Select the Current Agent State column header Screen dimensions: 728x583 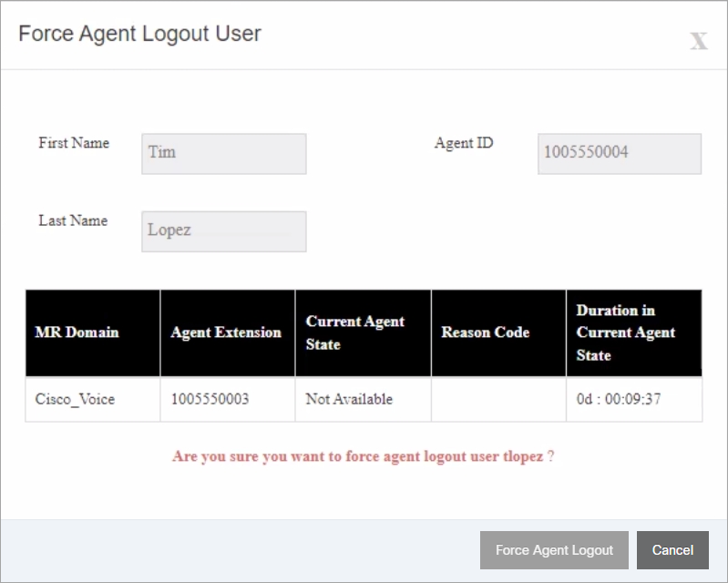[x=363, y=332]
